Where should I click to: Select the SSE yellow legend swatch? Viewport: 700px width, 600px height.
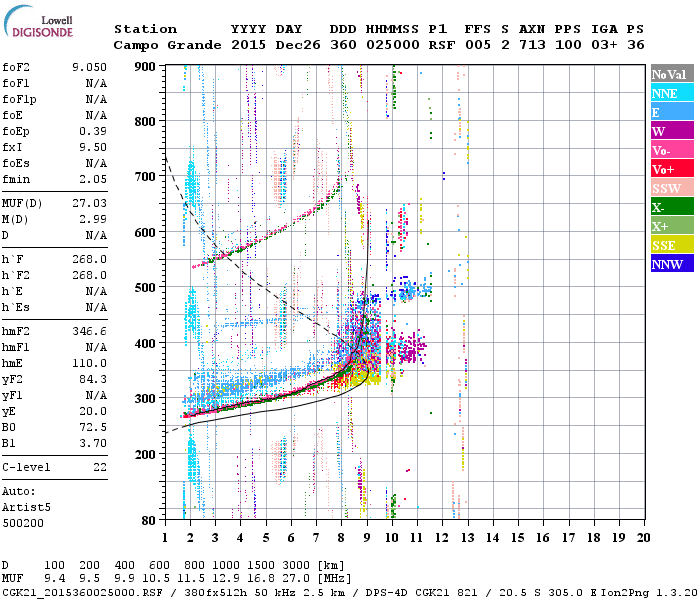[672, 245]
